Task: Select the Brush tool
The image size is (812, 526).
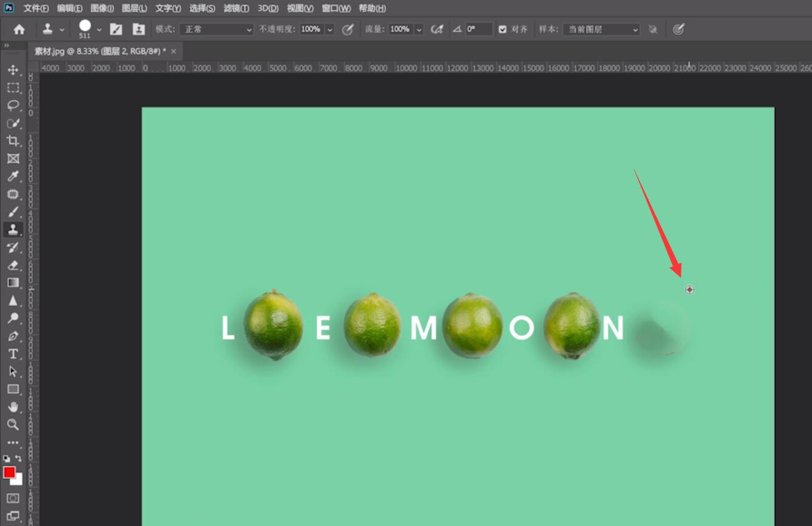Action: click(13, 212)
